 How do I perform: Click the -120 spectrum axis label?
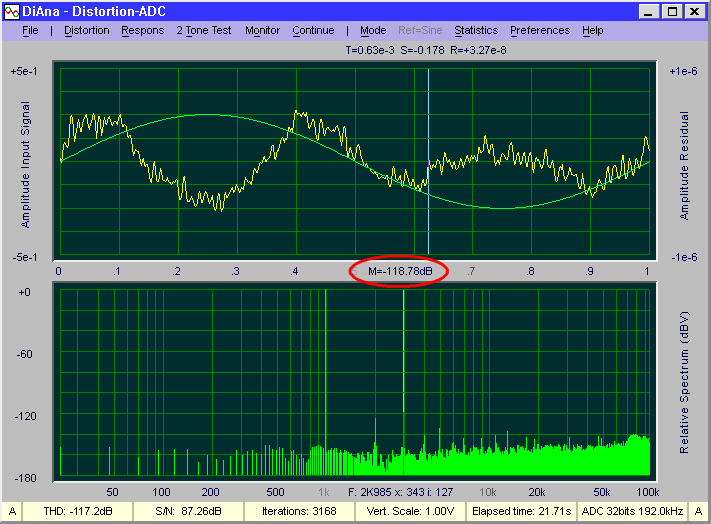(25, 416)
